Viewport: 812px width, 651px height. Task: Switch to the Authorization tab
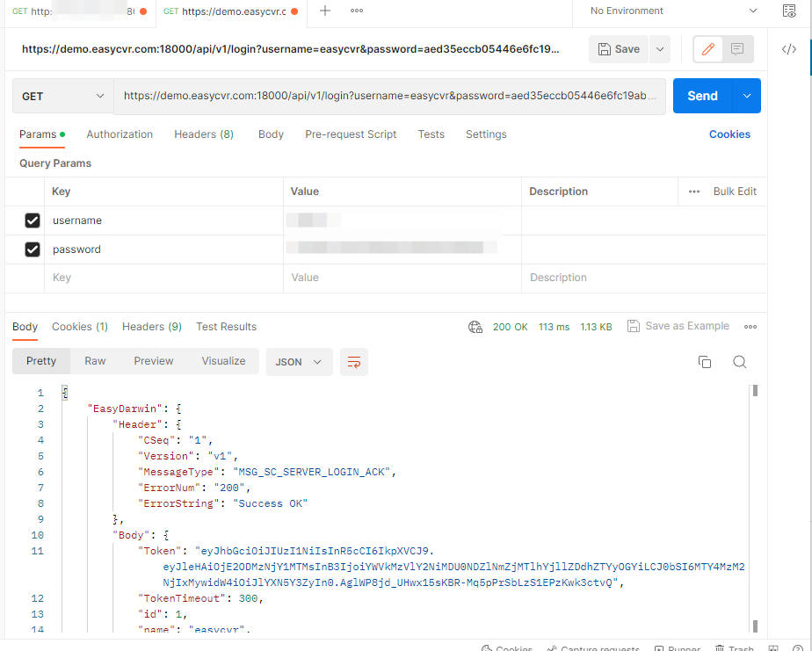click(120, 134)
